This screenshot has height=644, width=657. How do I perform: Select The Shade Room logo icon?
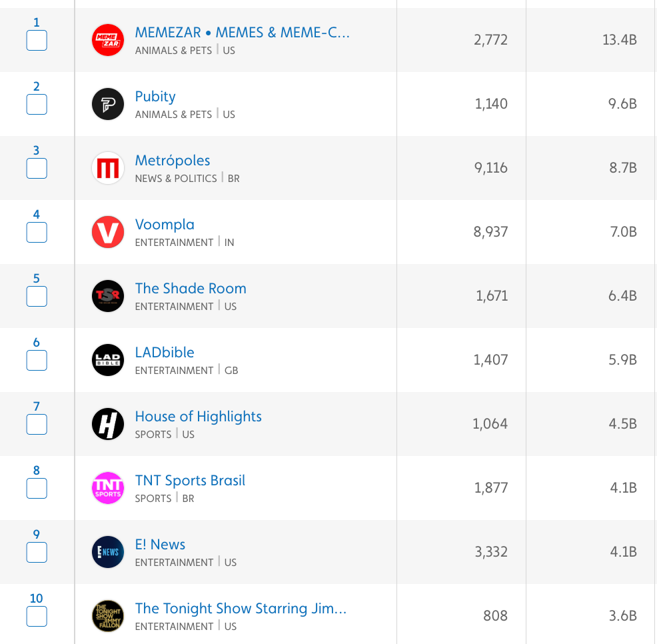pyautogui.click(x=108, y=296)
